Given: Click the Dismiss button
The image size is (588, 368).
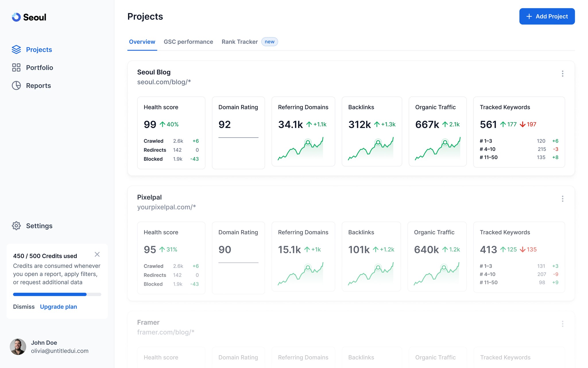Looking at the screenshot, I should (x=24, y=306).
